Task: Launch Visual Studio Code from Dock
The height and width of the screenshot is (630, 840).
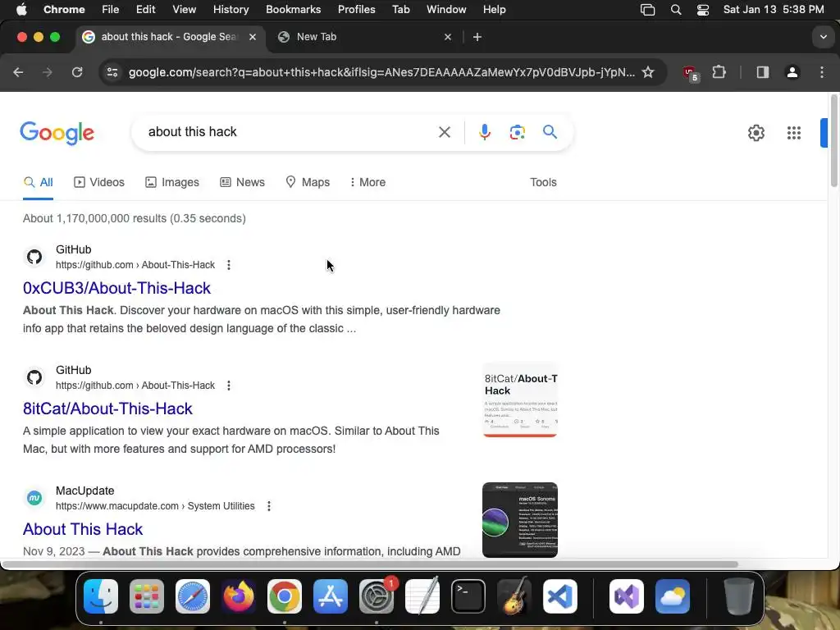Action: pyautogui.click(x=559, y=596)
